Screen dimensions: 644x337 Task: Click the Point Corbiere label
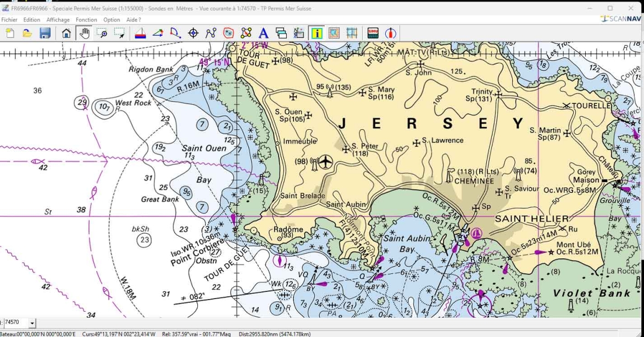198,252
